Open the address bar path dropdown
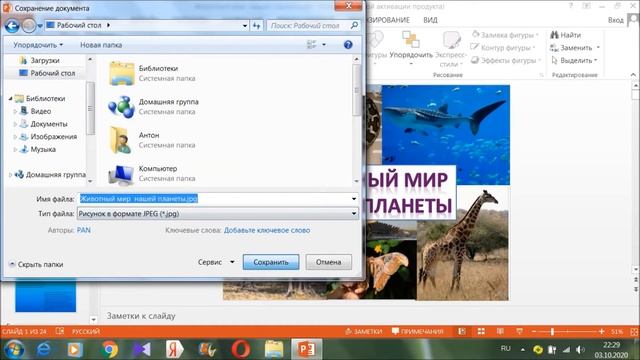The width and height of the screenshot is (640, 360). [244, 25]
